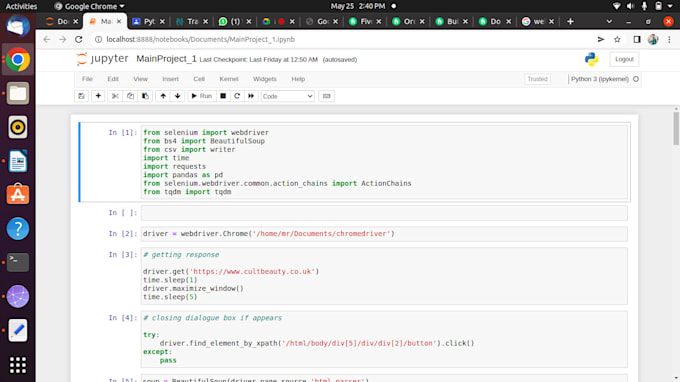Open Thunderbird from the dock
Viewport: 680px width, 382px height.
pos(18,26)
